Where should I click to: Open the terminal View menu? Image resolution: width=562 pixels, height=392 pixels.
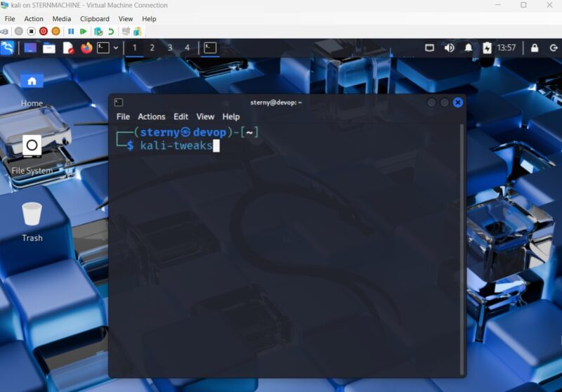tap(205, 117)
